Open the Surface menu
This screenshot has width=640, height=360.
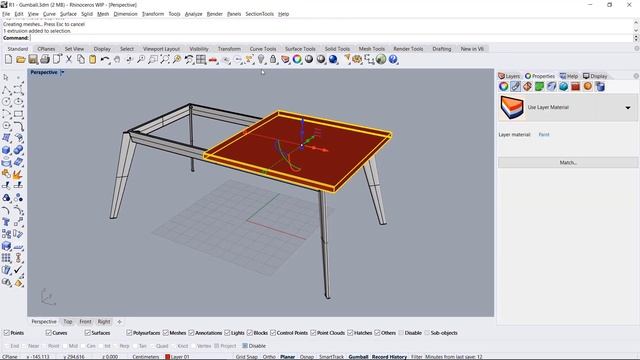[x=68, y=14]
